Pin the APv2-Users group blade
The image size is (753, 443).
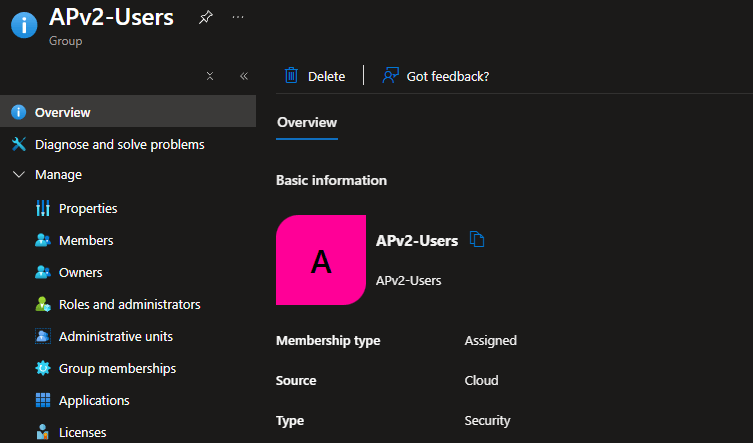click(206, 17)
